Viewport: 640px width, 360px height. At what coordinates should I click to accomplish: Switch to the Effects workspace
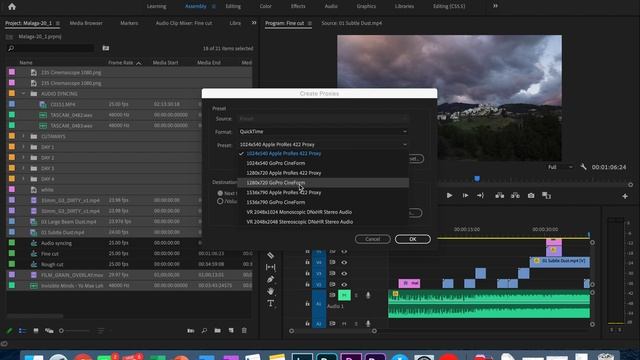coord(298,6)
